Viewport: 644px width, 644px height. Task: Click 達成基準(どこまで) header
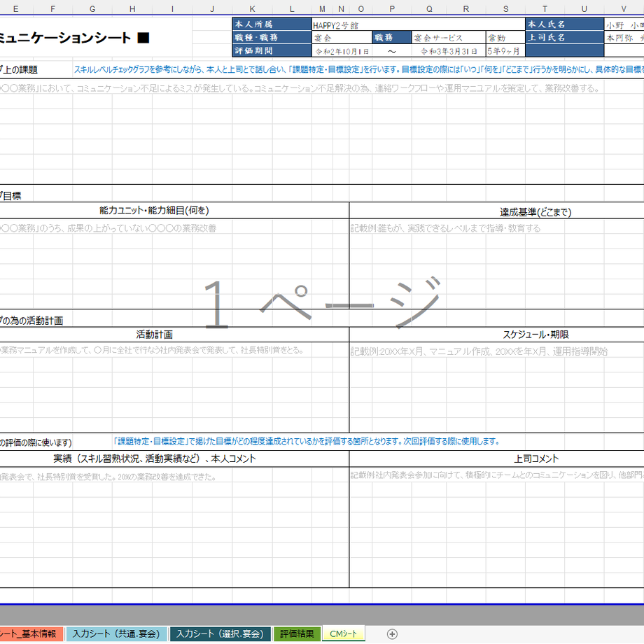[x=535, y=212]
